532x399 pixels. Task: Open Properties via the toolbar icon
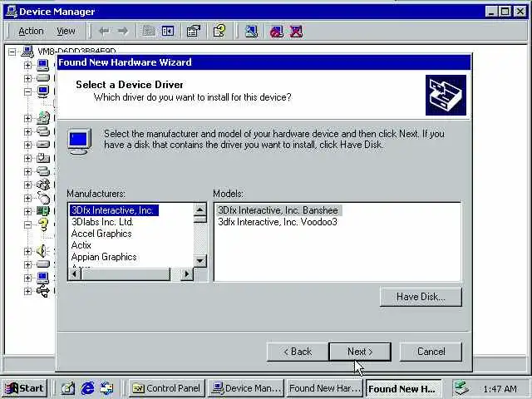point(194,32)
